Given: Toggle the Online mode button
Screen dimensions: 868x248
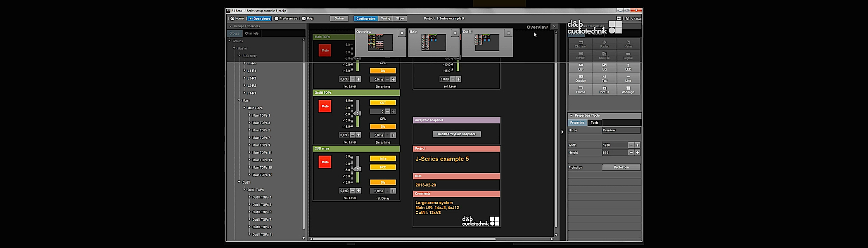Looking at the screenshot, I should point(339,19).
